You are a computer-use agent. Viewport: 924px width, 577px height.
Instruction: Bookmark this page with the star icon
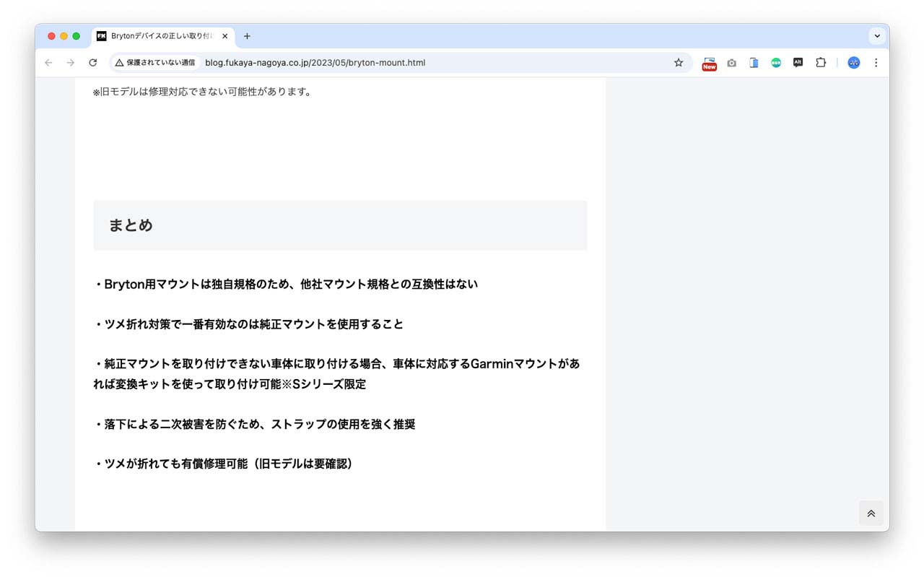(679, 63)
